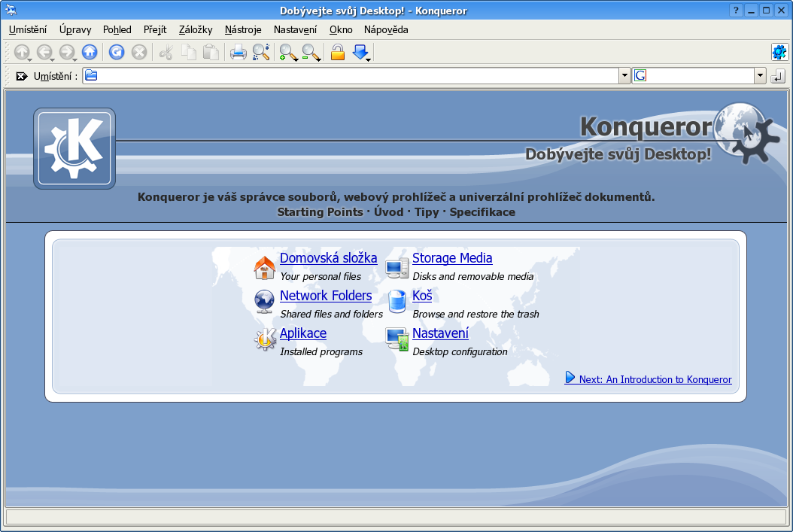The height and width of the screenshot is (532, 793).
Task: Click the zoom in magnifier icon
Action: [x=287, y=52]
